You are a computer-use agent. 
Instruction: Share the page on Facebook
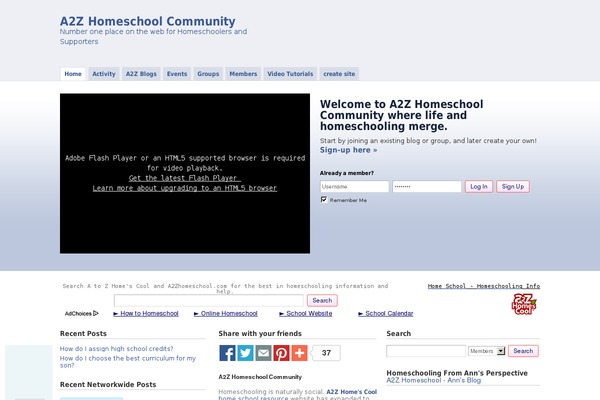(x=227, y=353)
